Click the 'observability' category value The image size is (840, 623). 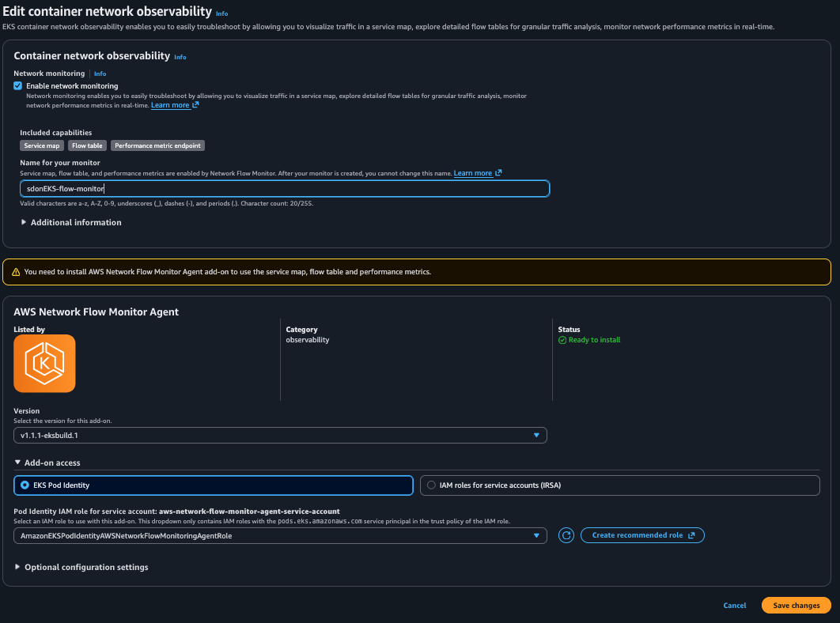[308, 340]
